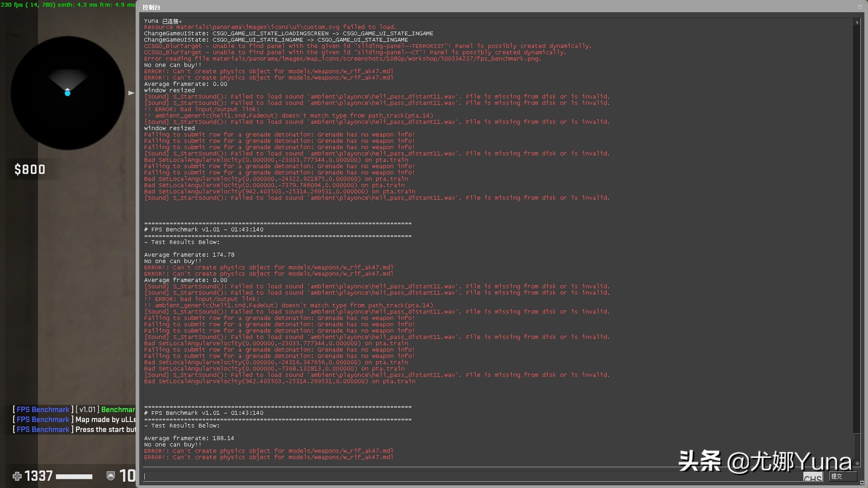The width and height of the screenshot is (868, 488).
Task: Click the console window resize grip
Action: point(863,483)
